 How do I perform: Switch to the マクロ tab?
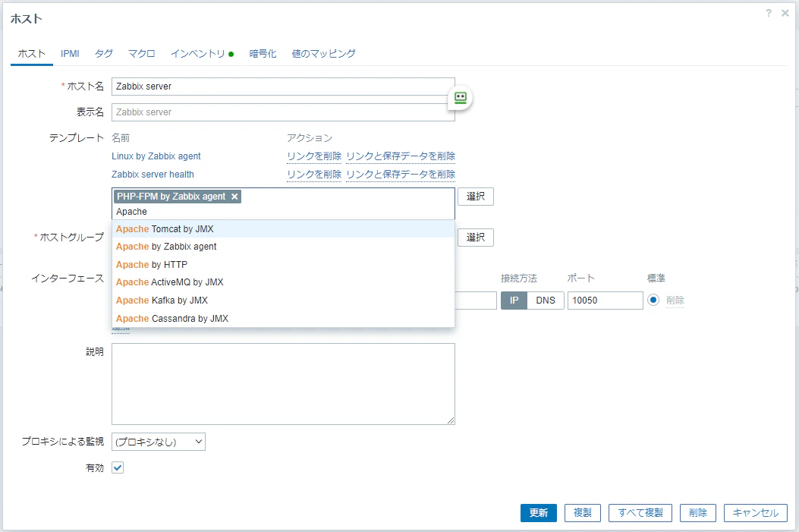point(142,54)
